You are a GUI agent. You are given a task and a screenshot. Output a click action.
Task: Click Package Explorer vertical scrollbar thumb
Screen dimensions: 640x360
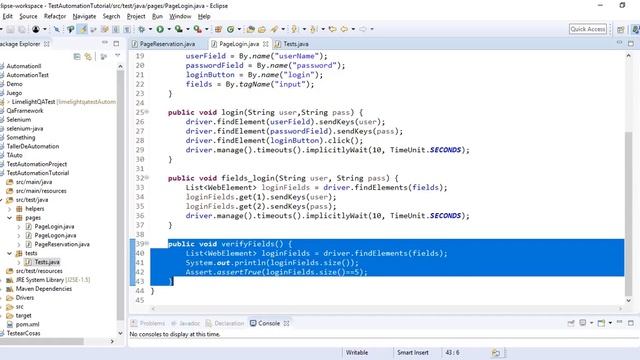point(120,196)
